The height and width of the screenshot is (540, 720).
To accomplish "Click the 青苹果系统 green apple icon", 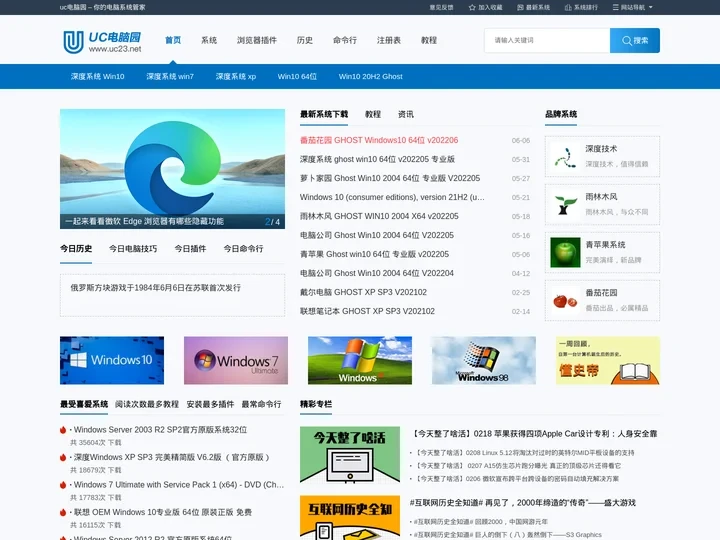I will (x=565, y=253).
